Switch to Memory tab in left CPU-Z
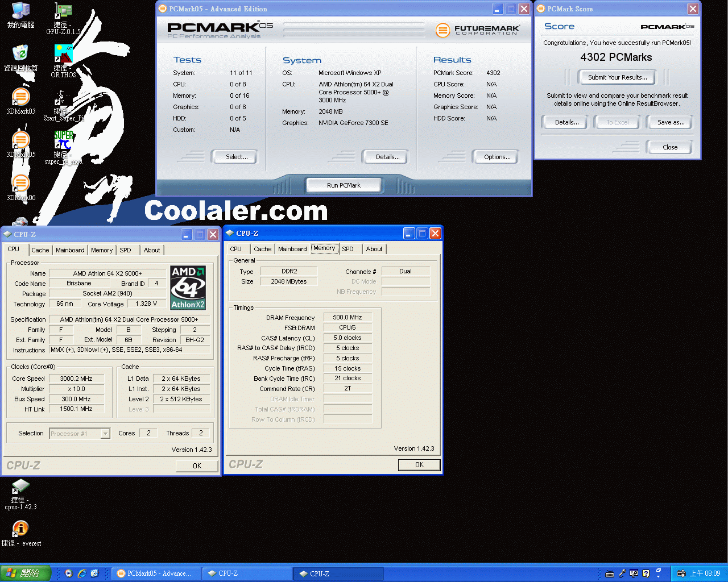Screen dimensions: 728x582 coord(102,250)
